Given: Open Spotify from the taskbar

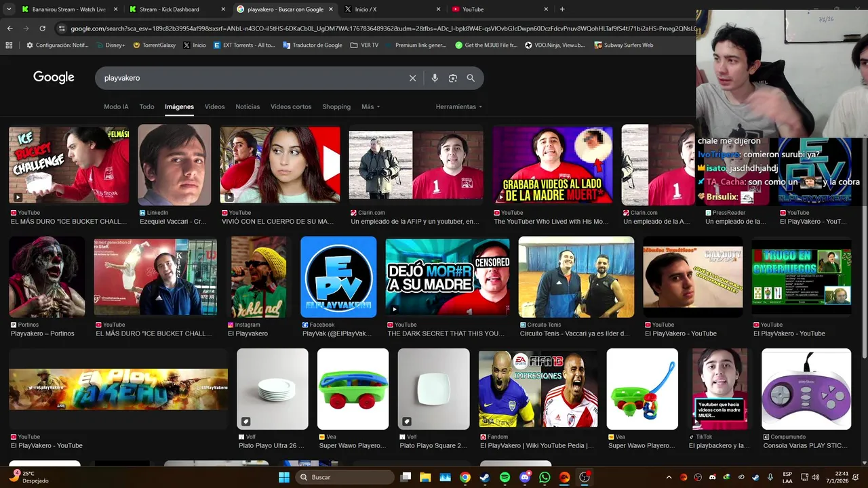Looking at the screenshot, I should [x=505, y=477].
